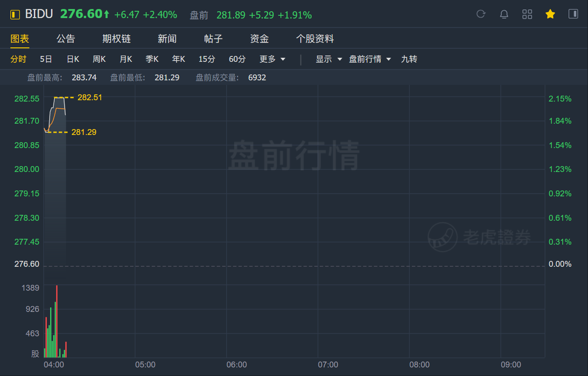Screen dimensions: 588x376
Task: Switch chart to 5日 view
Action: [x=46, y=59]
